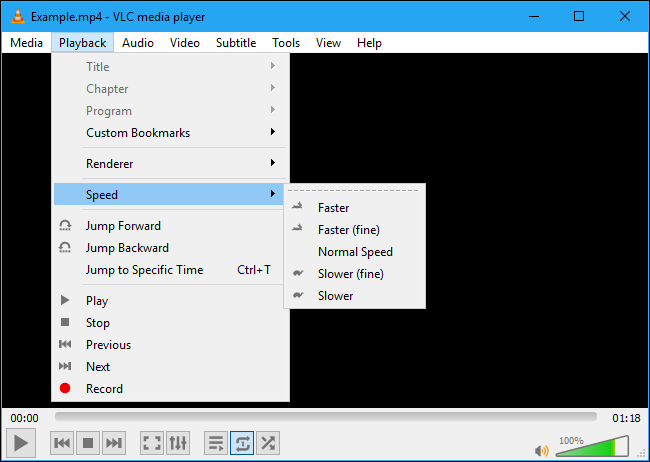Screen dimensions: 650x462
Task: Select Stop in the Playback menu
Action: point(170,322)
